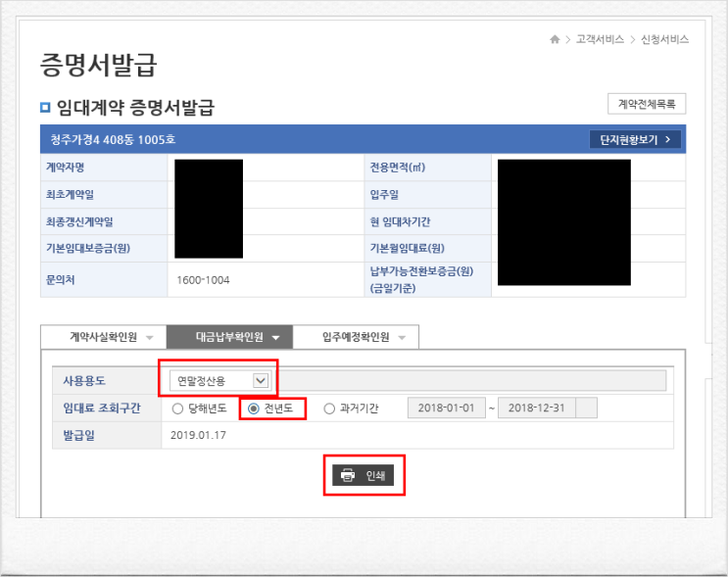The width and height of the screenshot is (728, 577).
Task: Click the 현 임대차기간 label cell
Action: coord(427,221)
